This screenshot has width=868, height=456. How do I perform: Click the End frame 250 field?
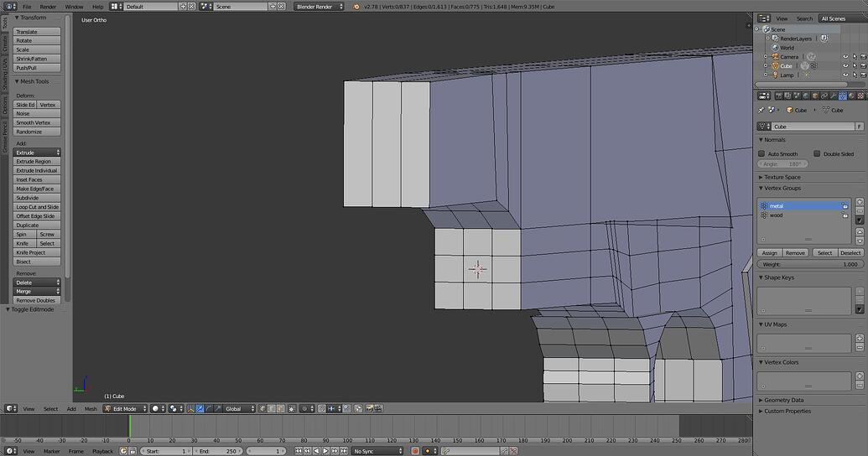[218, 451]
